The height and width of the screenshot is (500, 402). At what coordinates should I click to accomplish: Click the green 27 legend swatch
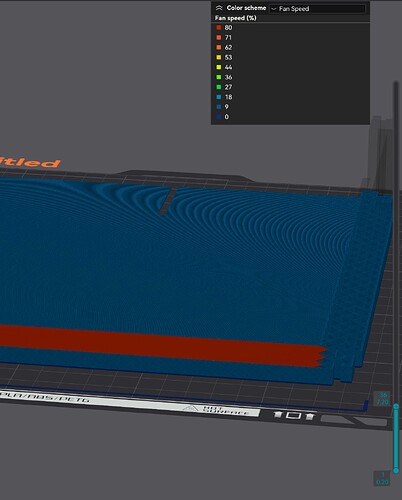219,87
